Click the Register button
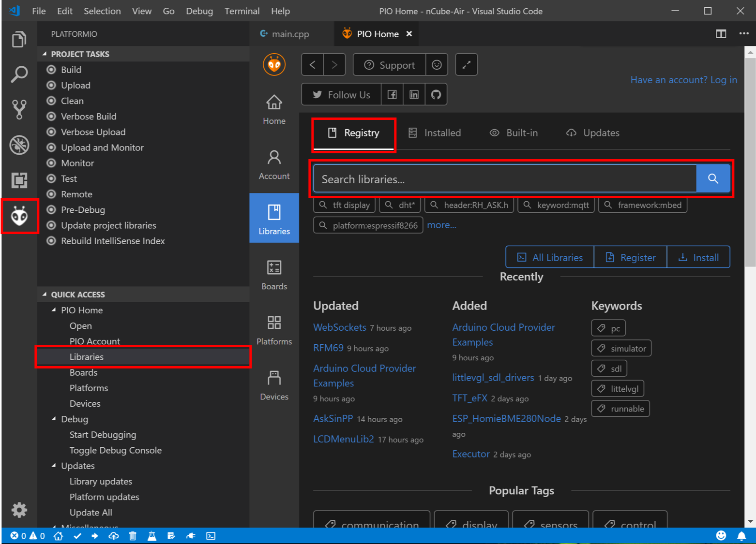Screen dimensions: 756x544 coord(630,257)
